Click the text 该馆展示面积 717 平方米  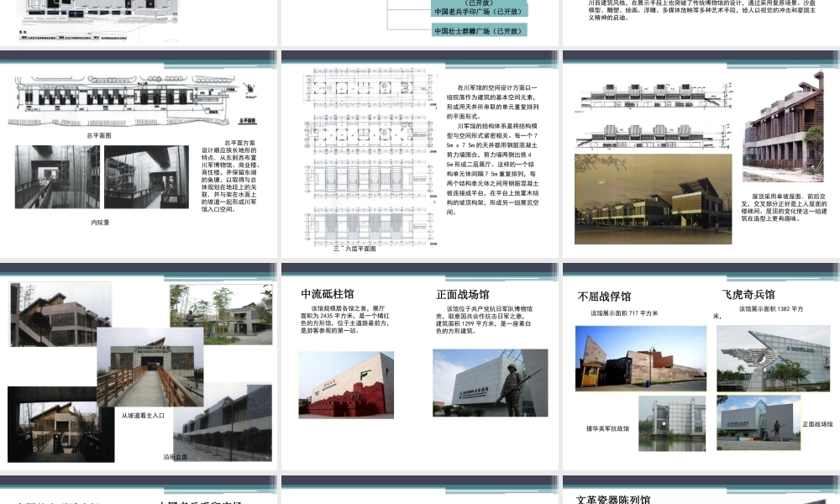(624, 313)
